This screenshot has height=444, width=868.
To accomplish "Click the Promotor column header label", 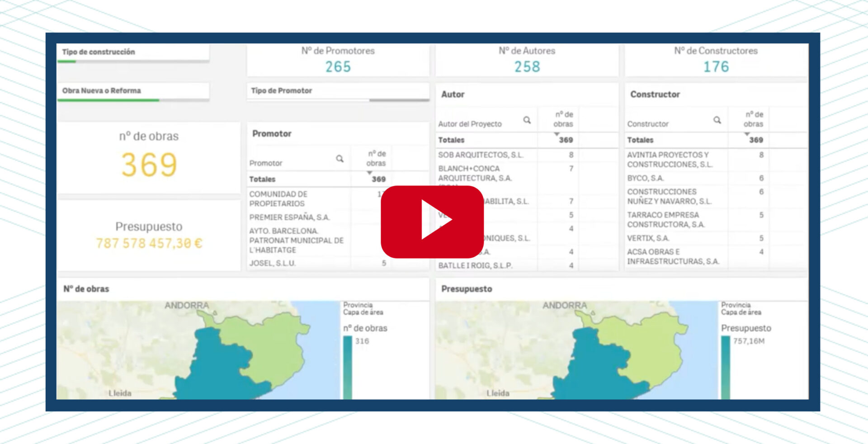I will (x=266, y=163).
